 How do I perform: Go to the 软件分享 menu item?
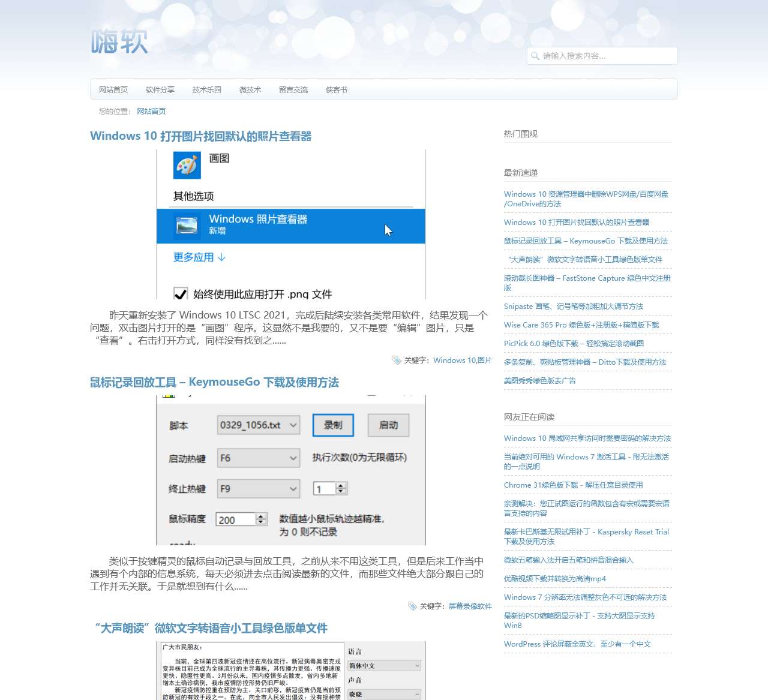click(160, 90)
